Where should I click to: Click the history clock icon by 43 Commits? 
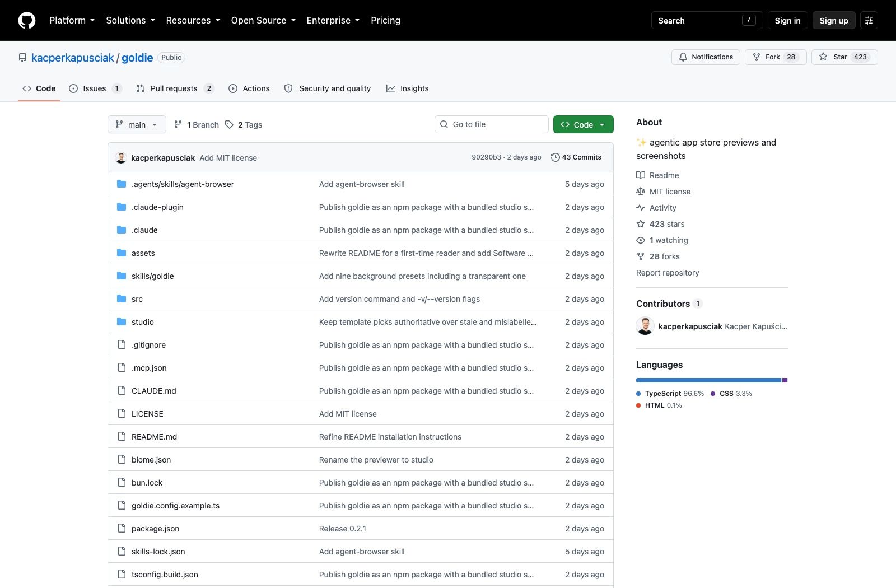(556, 157)
